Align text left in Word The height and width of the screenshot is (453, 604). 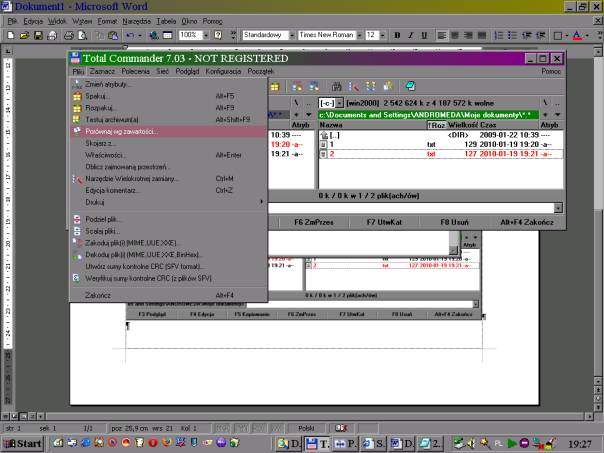[x=441, y=35]
